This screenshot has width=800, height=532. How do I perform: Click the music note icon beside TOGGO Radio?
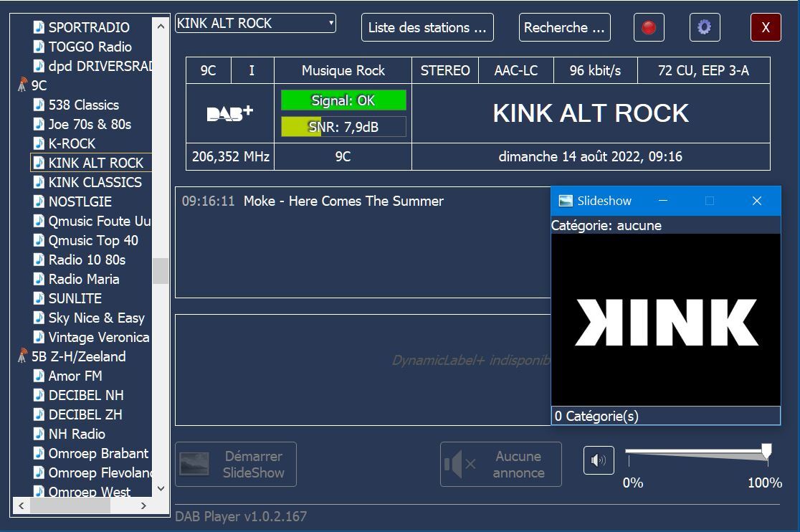click(x=39, y=47)
